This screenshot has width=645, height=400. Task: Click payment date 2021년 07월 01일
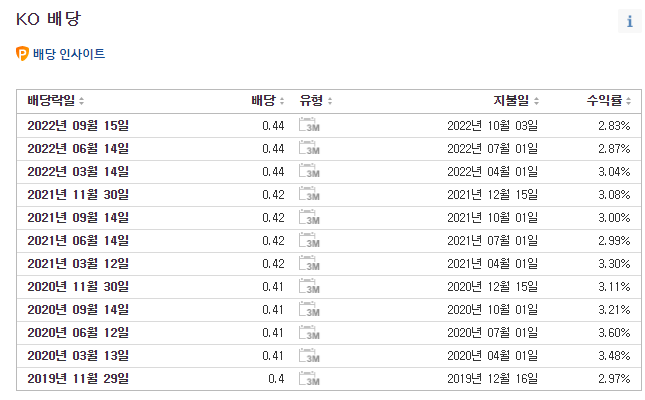tap(492, 241)
